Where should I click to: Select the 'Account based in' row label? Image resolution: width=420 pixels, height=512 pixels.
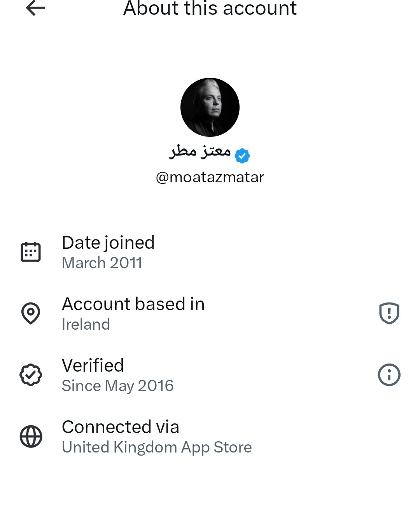133,304
